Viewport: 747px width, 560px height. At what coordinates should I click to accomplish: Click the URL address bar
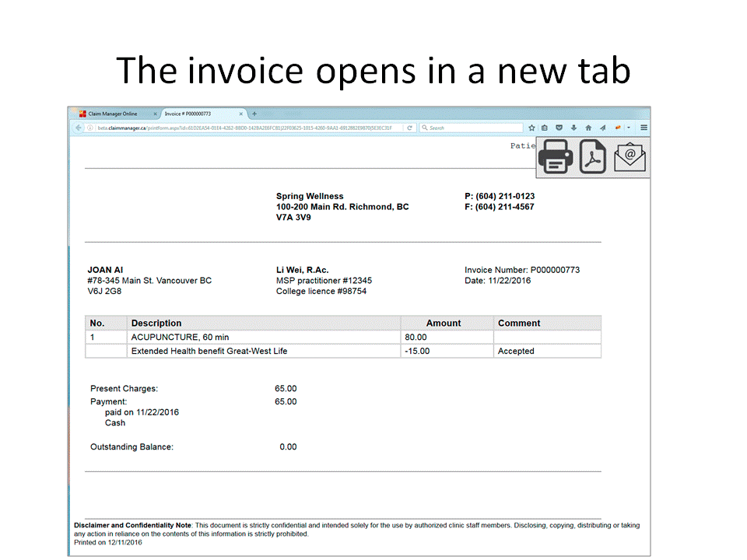[249, 128]
